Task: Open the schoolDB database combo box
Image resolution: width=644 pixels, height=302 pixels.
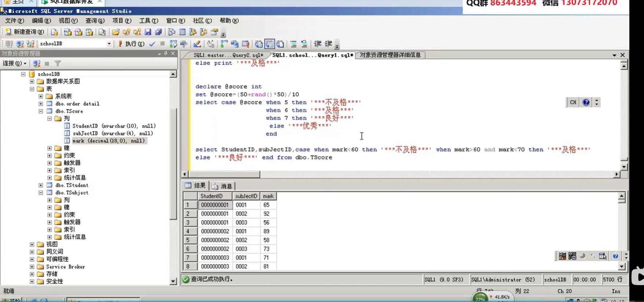Action: pyautogui.click(x=75, y=44)
